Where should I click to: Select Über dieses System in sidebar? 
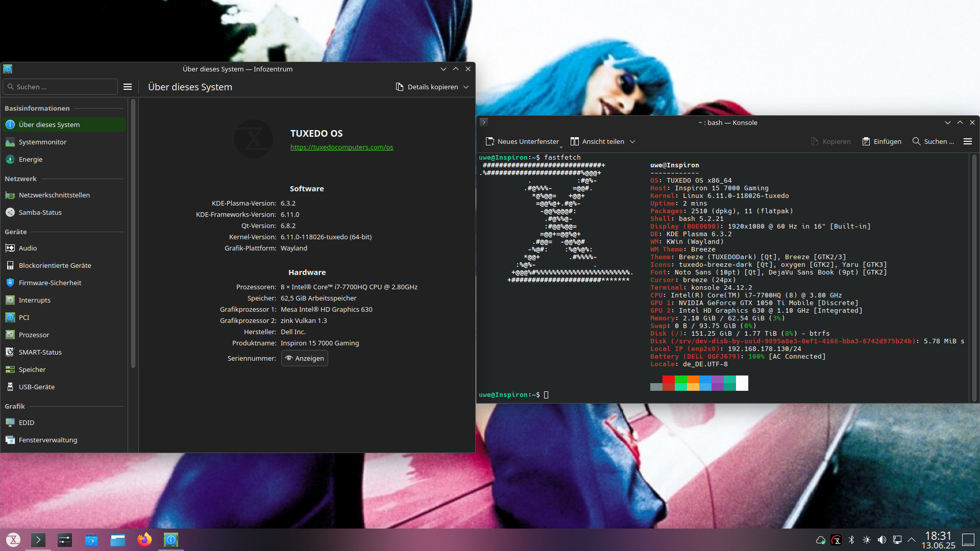64,124
